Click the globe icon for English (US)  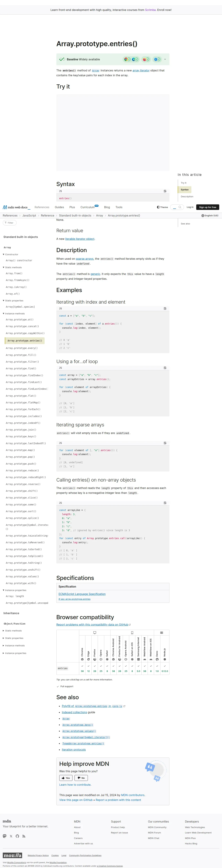(203, 216)
